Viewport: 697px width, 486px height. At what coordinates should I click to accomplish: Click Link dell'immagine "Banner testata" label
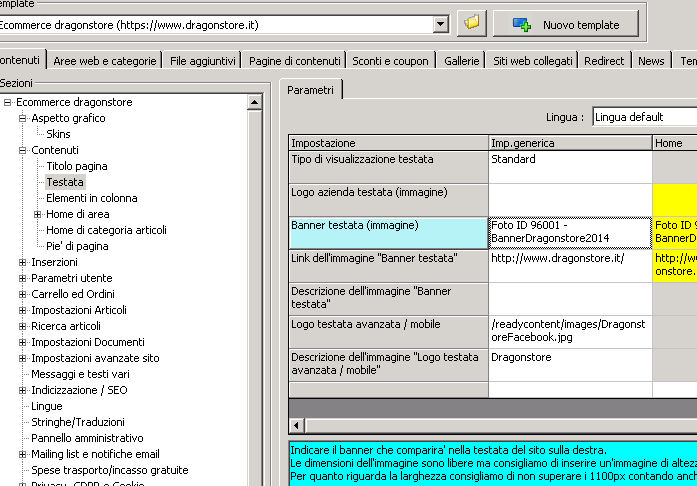[x=389, y=266]
